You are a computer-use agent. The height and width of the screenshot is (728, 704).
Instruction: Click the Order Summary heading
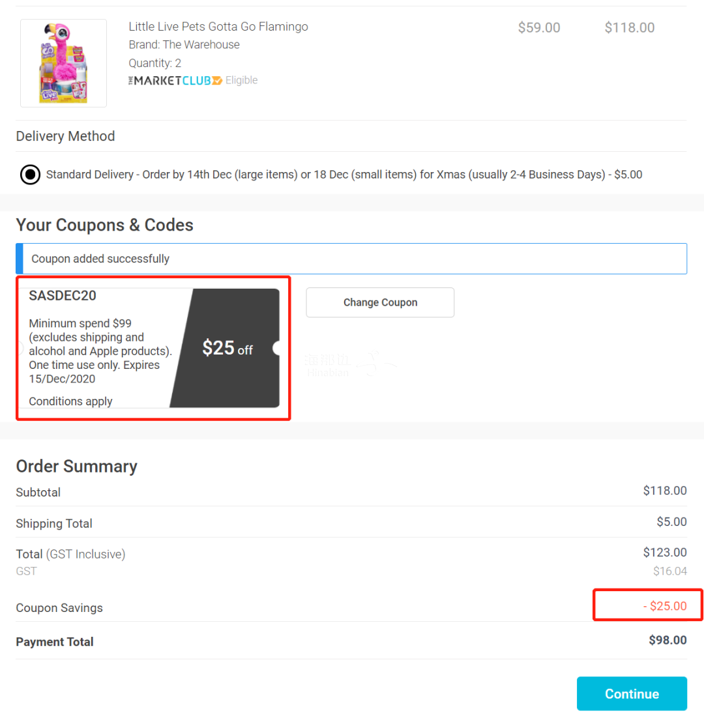pos(76,466)
